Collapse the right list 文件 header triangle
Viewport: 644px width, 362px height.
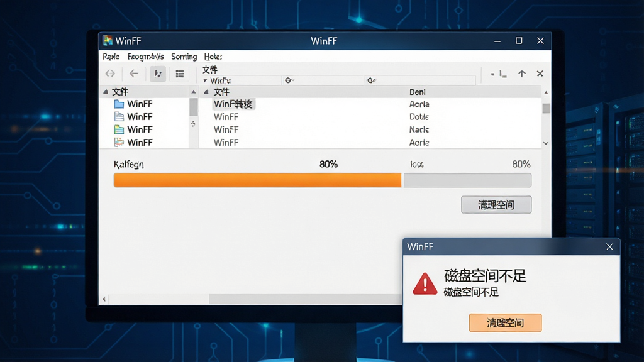(206, 92)
